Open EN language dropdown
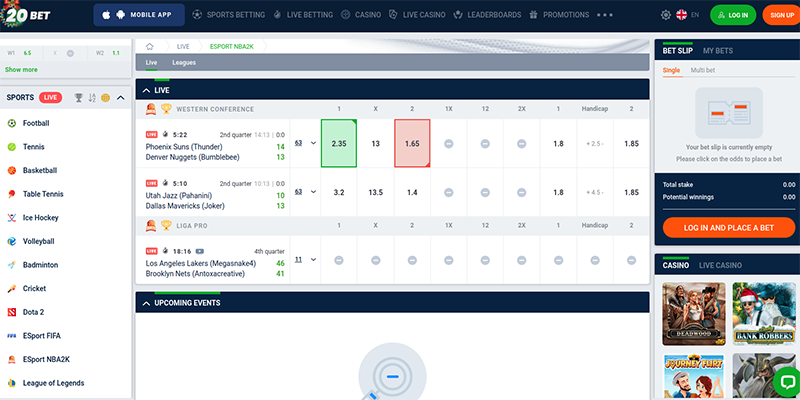This screenshot has height=400, width=800. [x=695, y=15]
